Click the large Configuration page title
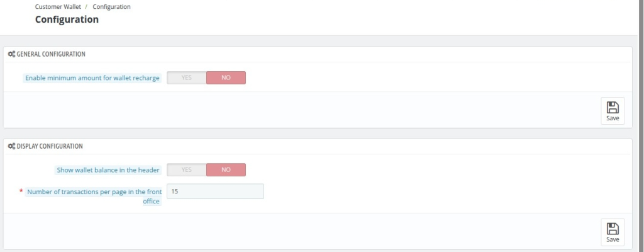 pyautogui.click(x=67, y=20)
